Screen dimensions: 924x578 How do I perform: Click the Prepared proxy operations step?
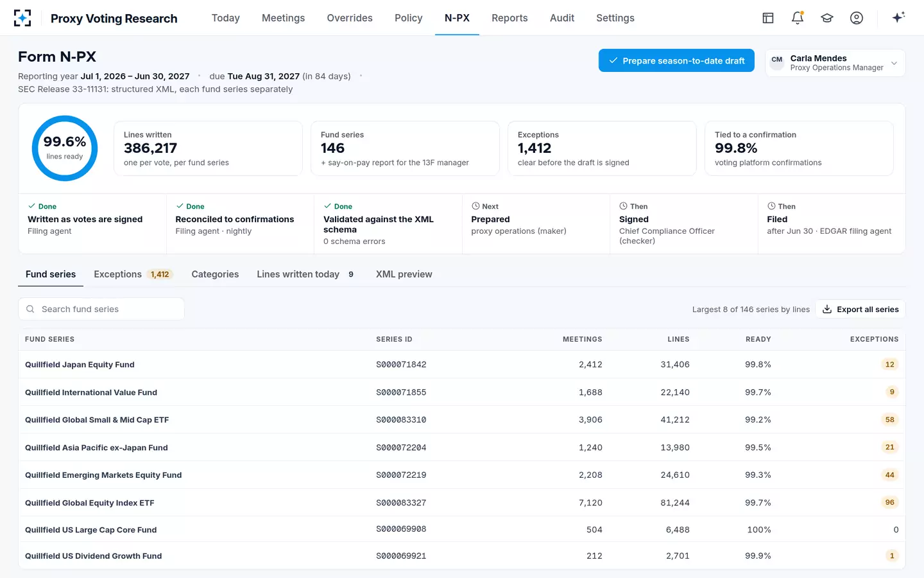[x=536, y=223]
